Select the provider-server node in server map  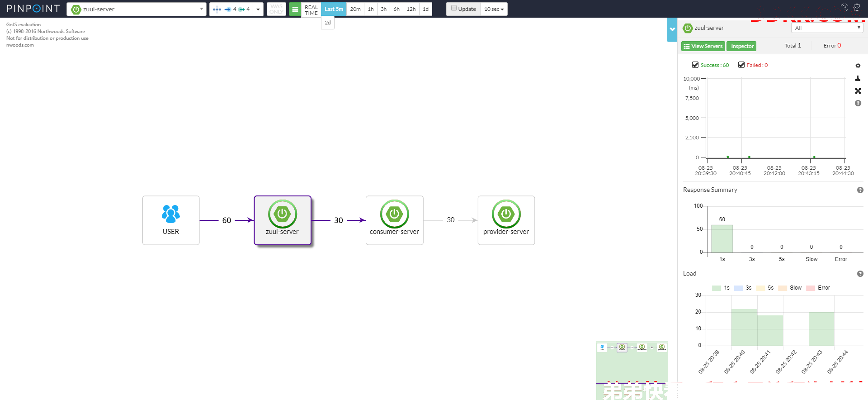pos(506,220)
